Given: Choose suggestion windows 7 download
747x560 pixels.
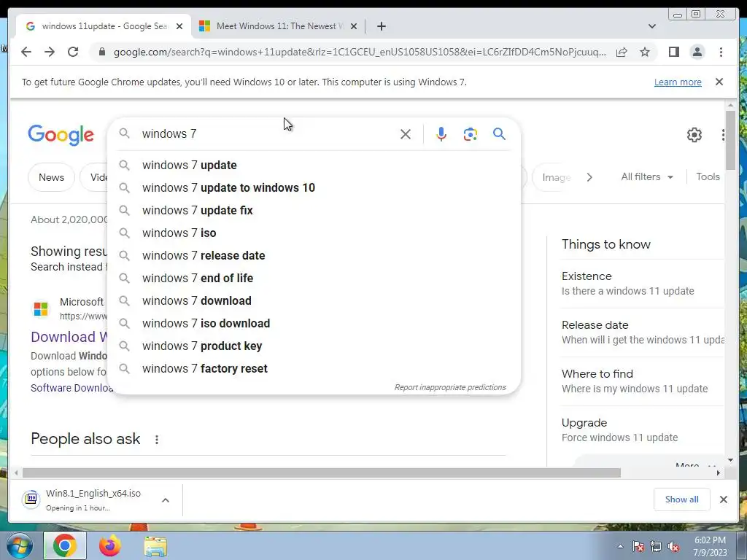Looking at the screenshot, I should point(314,301).
